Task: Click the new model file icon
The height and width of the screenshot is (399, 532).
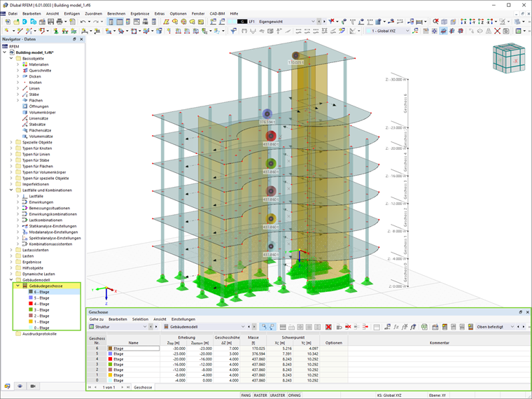Action: point(8,22)
